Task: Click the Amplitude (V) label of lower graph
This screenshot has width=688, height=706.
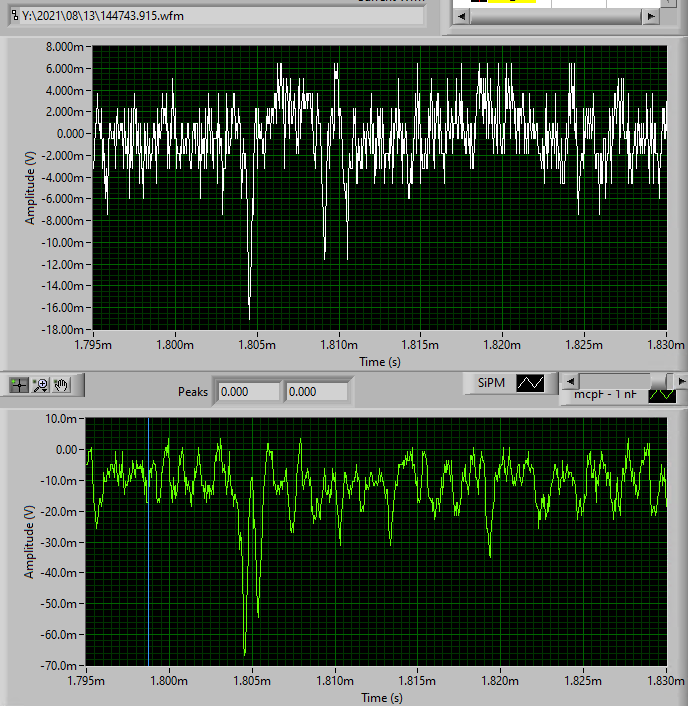Action: tap(29, 542)
